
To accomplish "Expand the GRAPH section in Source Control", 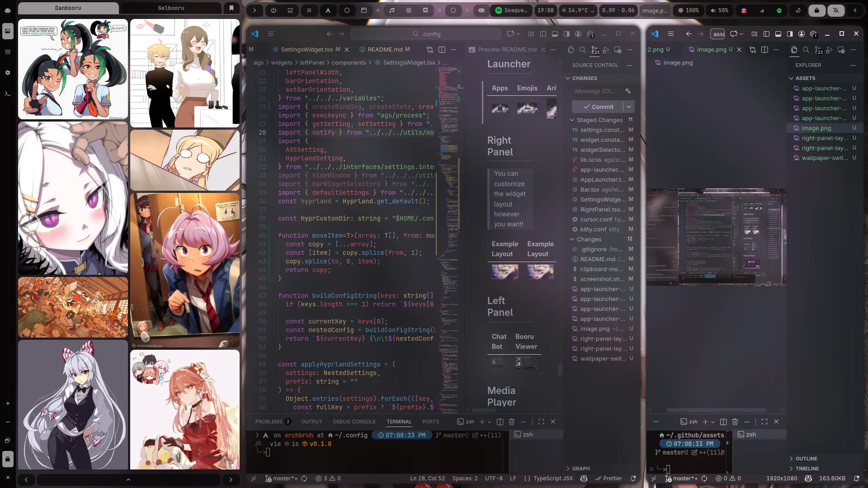I will [580, 469].
